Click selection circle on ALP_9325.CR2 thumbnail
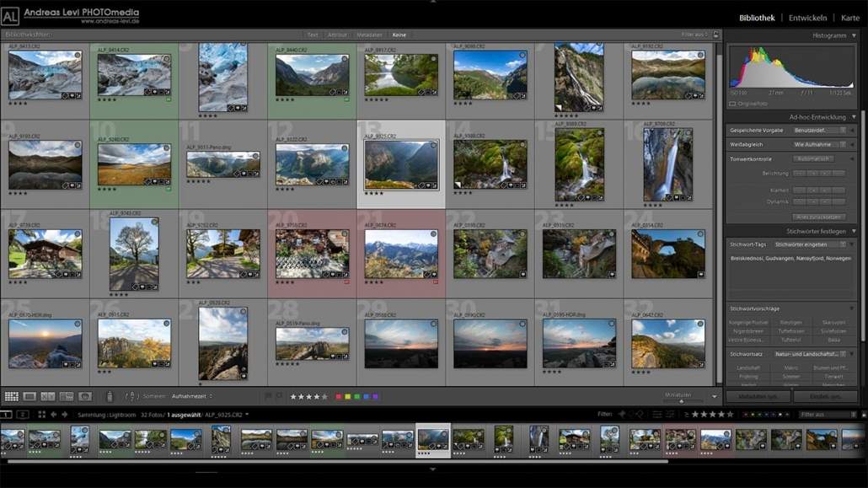The height and width of the screenshot is (488, 868). tap(433, 145)
